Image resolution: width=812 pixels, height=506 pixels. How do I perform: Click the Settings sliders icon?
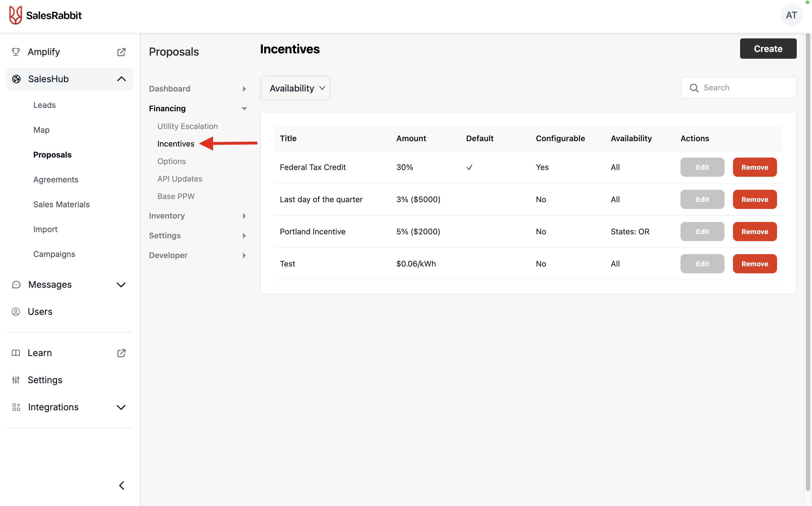[16, 380]
